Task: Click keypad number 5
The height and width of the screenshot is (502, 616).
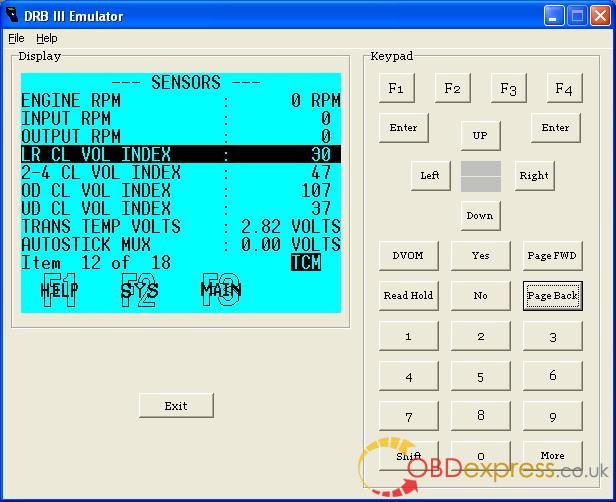Action: pyautogui.click(x=480, y=376)
